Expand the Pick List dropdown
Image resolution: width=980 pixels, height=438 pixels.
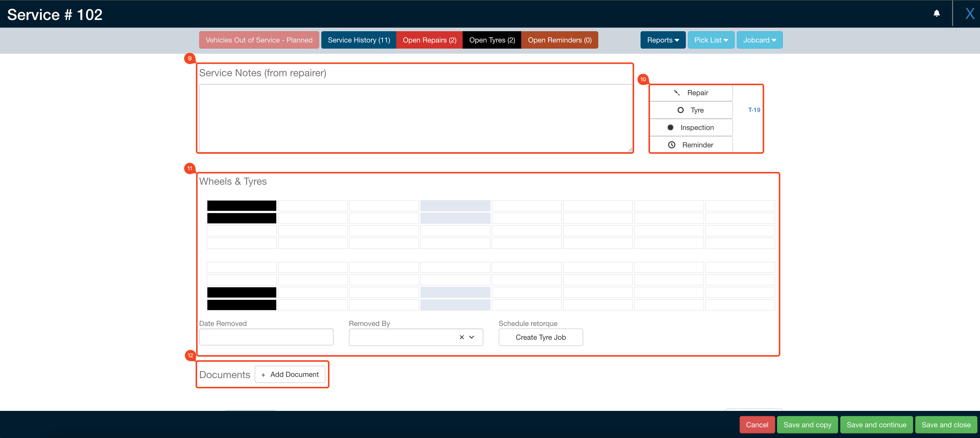[711, 40]
